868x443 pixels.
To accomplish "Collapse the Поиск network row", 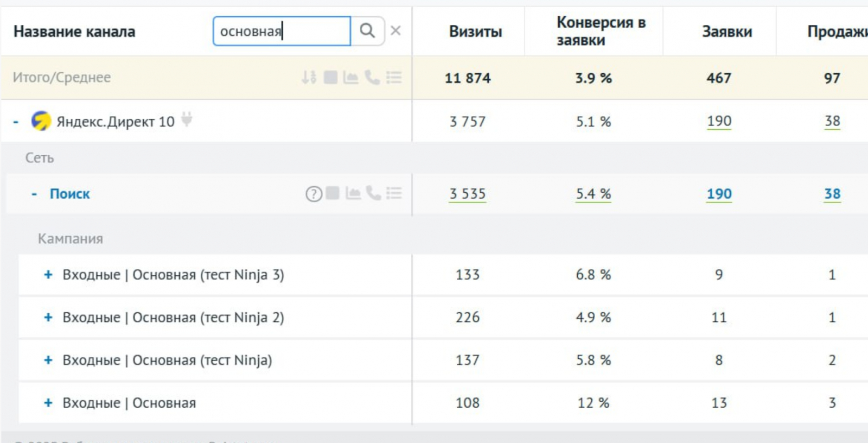I will tap(34, 194).
